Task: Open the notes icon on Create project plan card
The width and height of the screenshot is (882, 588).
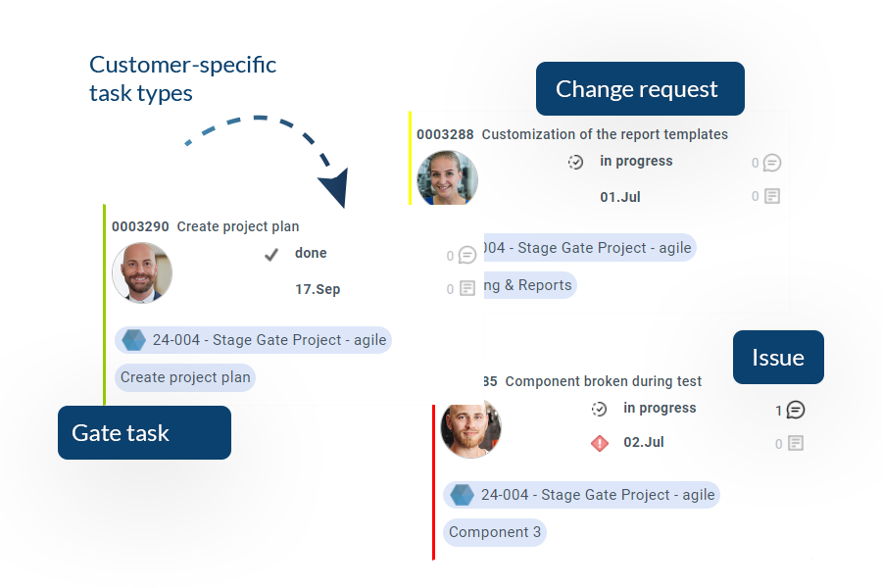Action: coord(467,288)
